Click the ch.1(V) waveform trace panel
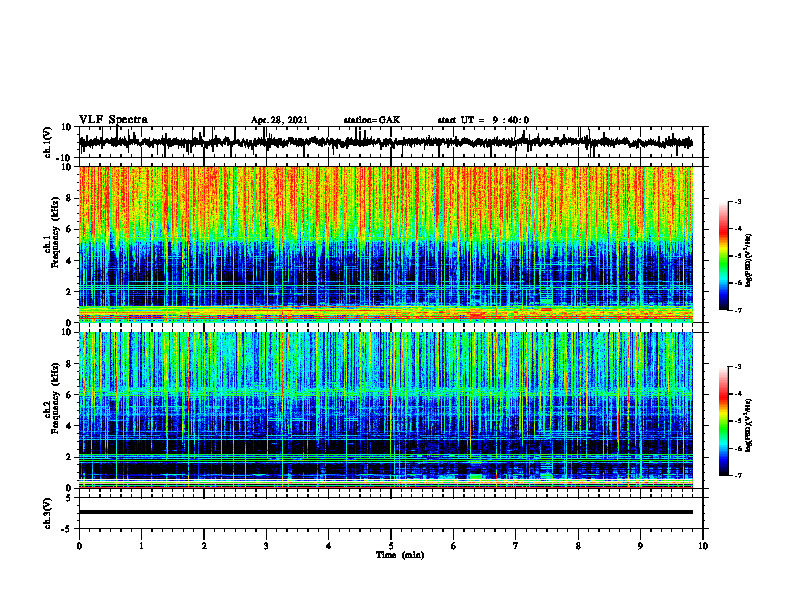 point(391,142)
